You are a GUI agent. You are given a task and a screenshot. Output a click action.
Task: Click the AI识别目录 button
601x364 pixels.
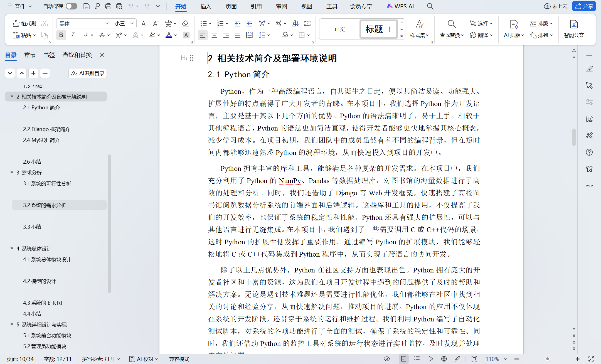pos(88,73)
